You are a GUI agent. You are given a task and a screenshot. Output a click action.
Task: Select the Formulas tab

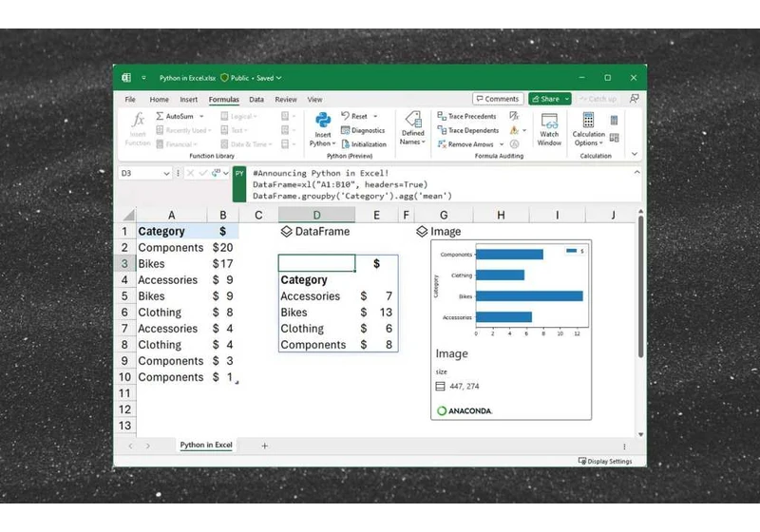(224, 100)
